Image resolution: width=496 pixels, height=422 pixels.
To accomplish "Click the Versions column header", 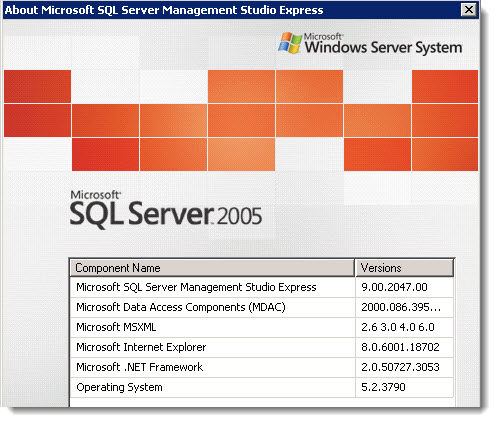I will pos(404,268).
